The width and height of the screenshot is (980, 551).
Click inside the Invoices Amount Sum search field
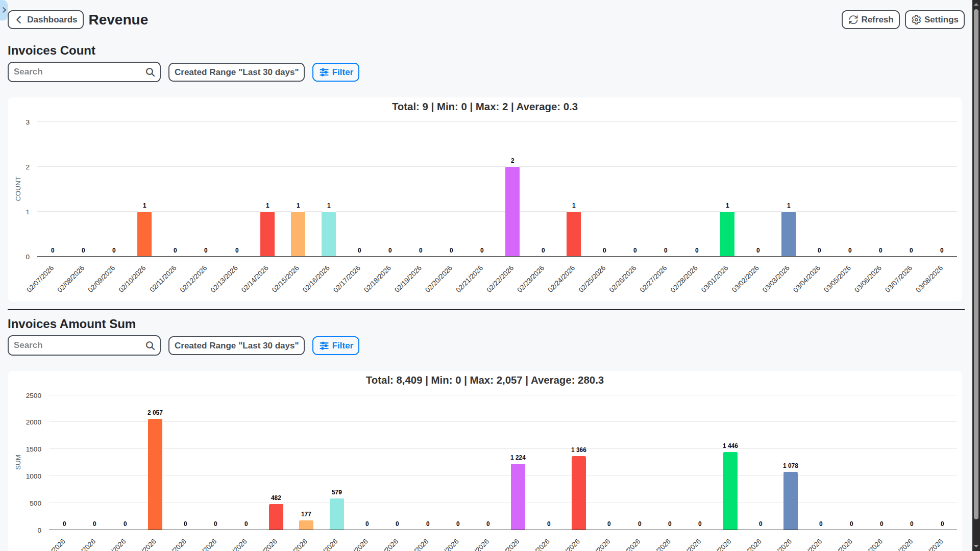[77, 345]
